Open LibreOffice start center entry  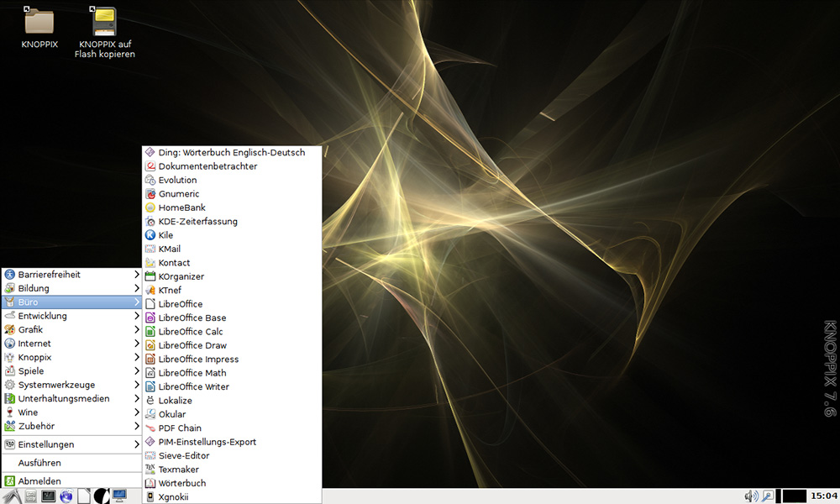[x=232, y=304]
